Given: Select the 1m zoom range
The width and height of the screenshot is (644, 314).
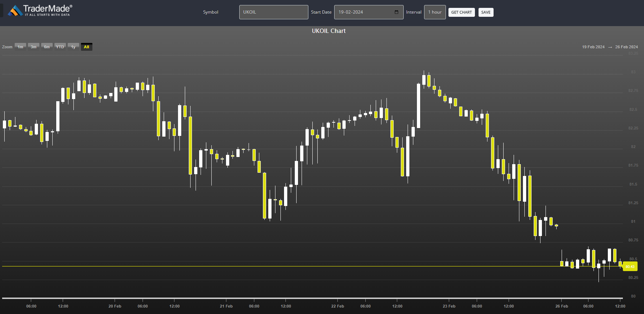Looking at the screenshot, I should 20,47.
